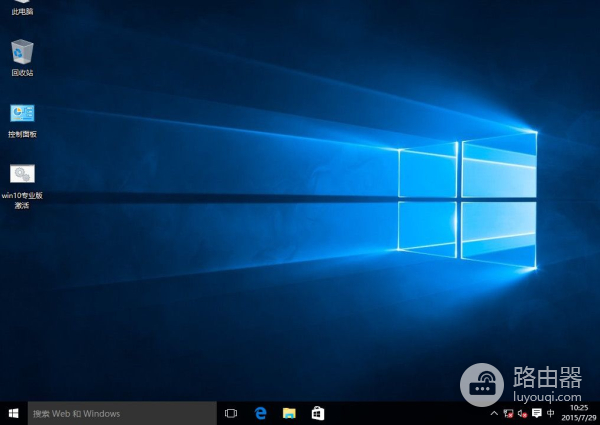Screen dimensions: 600x425
Task: Click the Recycle Bin label text
Action: point(22,73)
